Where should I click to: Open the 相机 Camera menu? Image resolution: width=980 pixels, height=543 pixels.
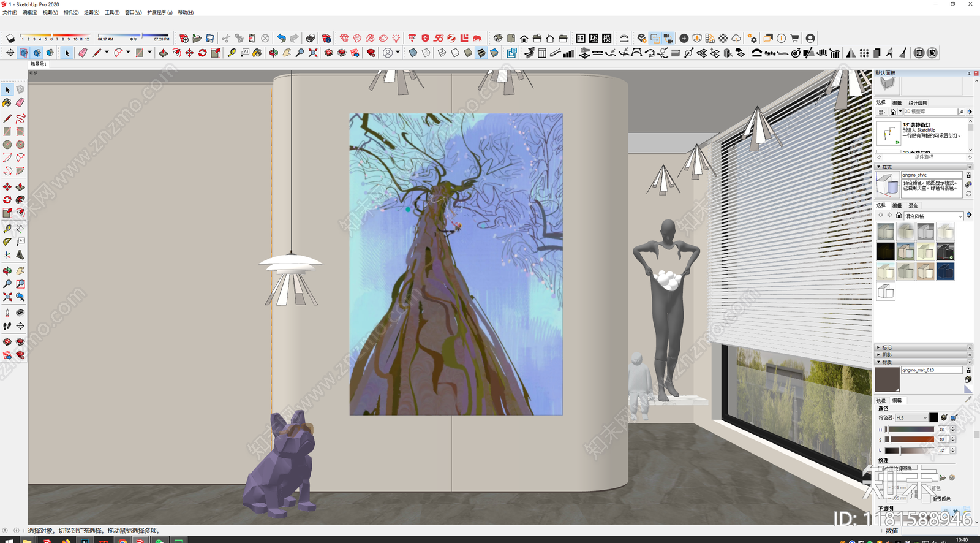point(71,12)
